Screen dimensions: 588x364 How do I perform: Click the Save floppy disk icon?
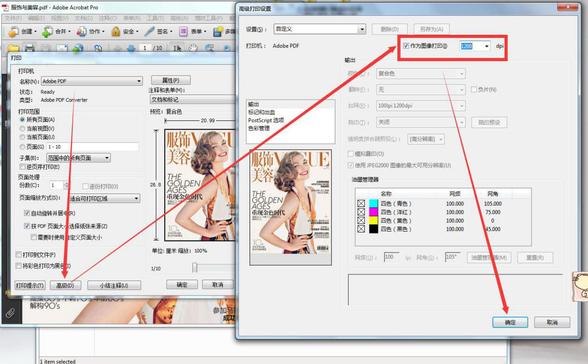[x=46, y=48]
